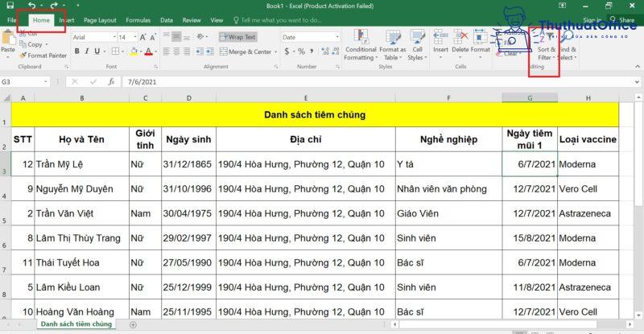Apply Percent Style to the cell
The width and height of the screenshot is (644, 334).
[x=301, y=52]
